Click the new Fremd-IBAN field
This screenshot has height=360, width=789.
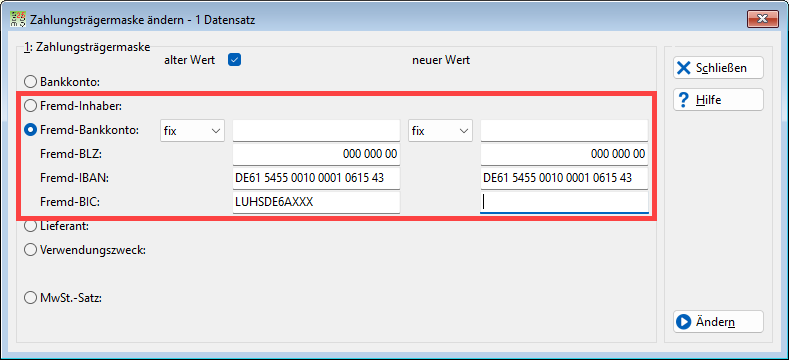[x=565, y=178]
